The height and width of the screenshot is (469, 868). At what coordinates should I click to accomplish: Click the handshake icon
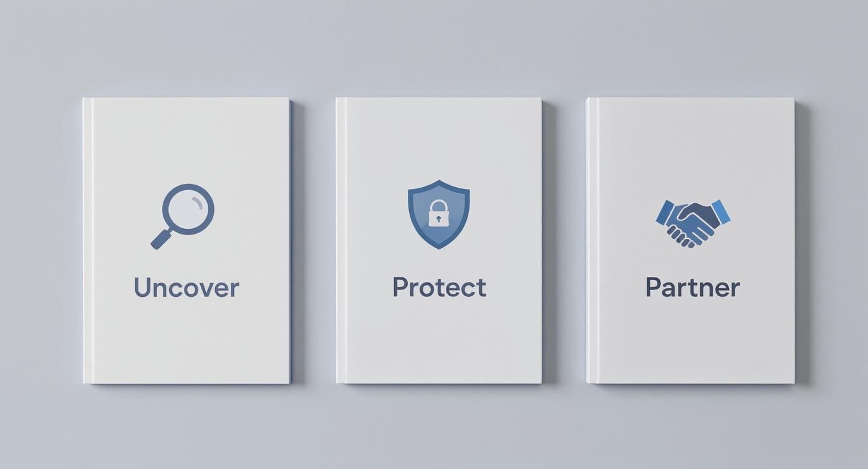693,223
